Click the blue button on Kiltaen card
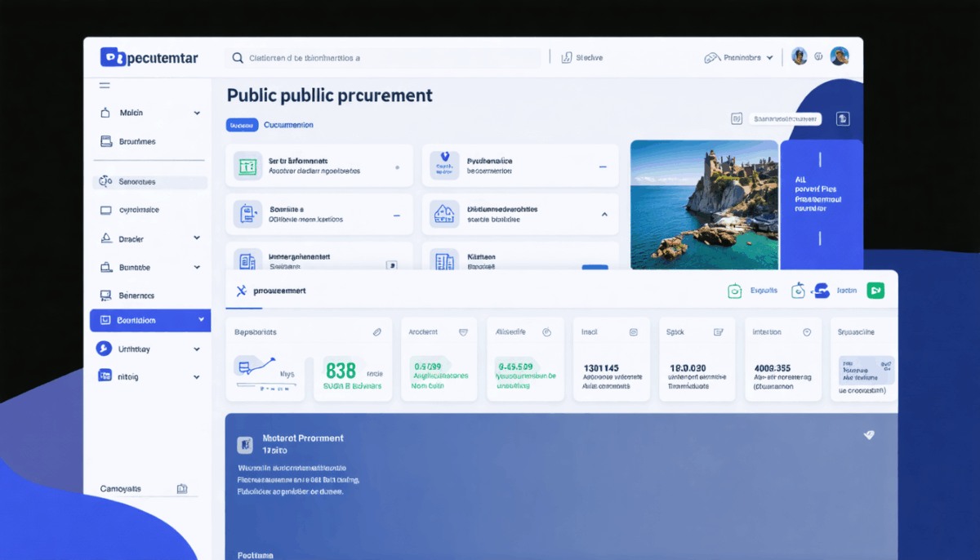This screenshot has height=560, width=980. (x=595, y=266)
